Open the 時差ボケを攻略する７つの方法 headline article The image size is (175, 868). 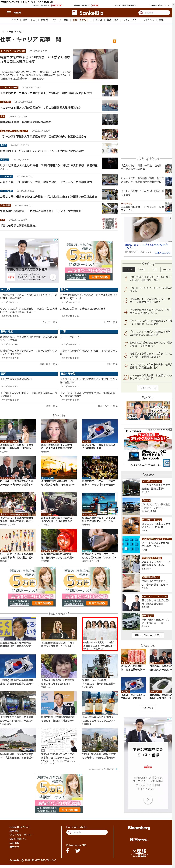coord(35,59)
